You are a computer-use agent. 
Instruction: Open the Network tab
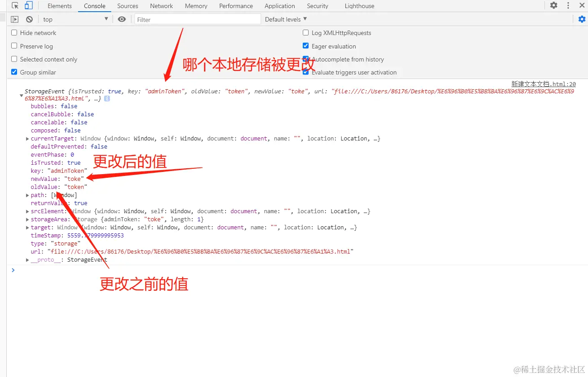coord(161,6)
